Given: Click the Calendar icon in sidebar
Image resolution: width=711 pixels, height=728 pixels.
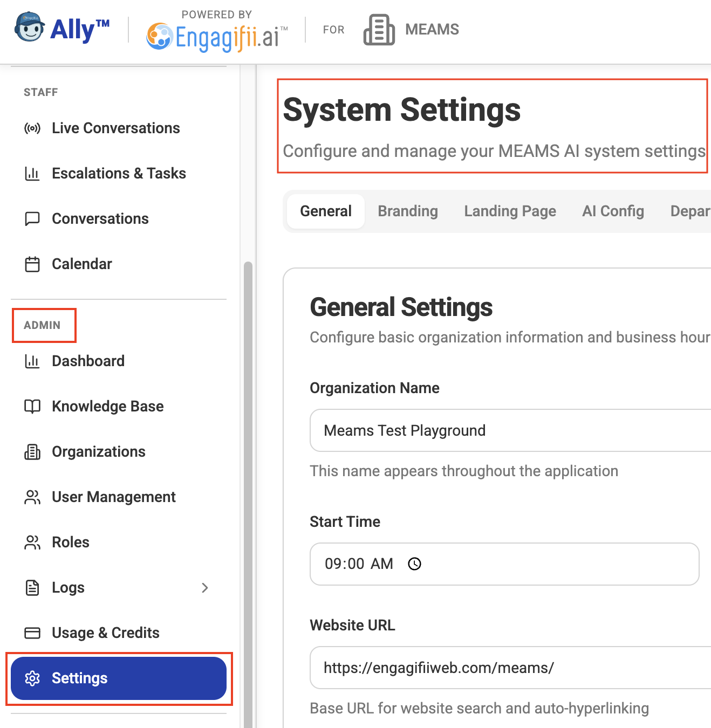Looking at the screenshot, I should click(32, 264).
